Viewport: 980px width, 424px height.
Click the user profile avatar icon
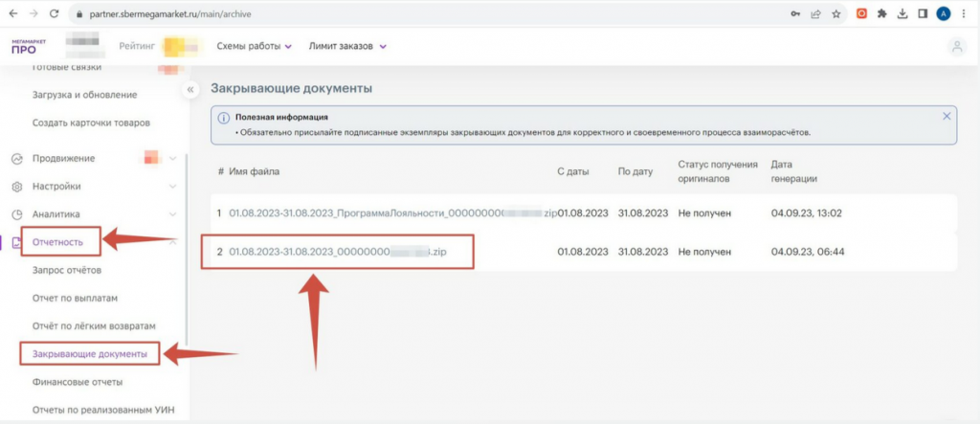pos(955,46)
